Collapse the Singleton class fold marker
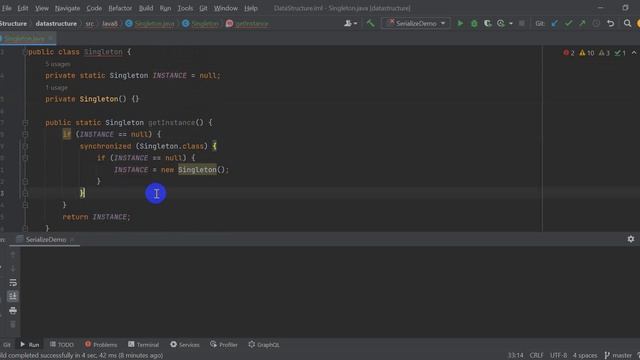This screenshot has width=640, height=360. 25,52
